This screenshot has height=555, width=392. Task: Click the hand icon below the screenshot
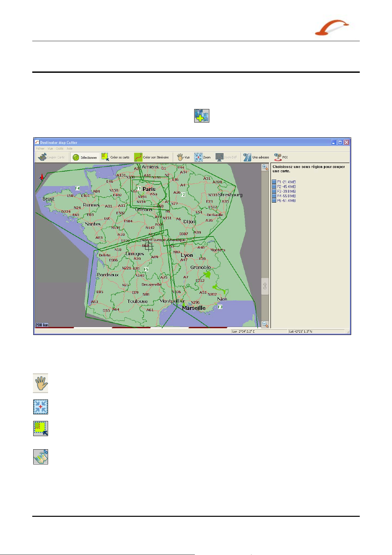40,383
